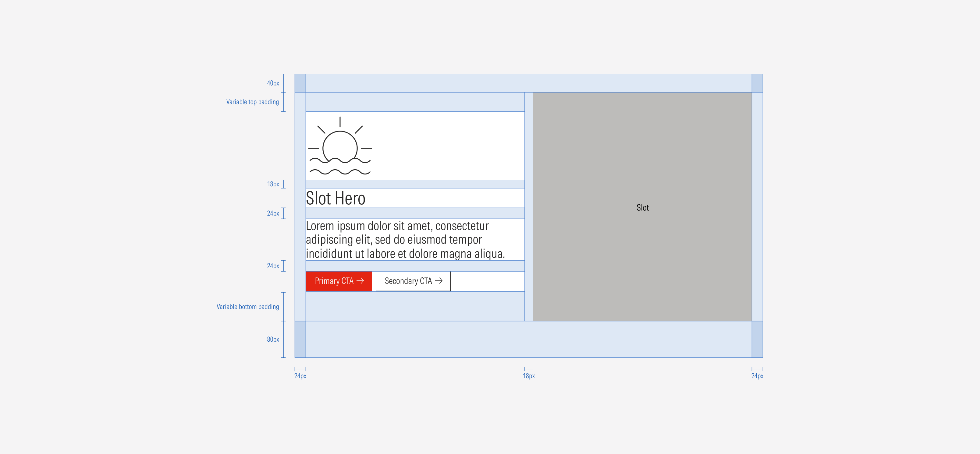Click the Variable top padding label
This screenshot has height=454, width=980.
point(252,102)
